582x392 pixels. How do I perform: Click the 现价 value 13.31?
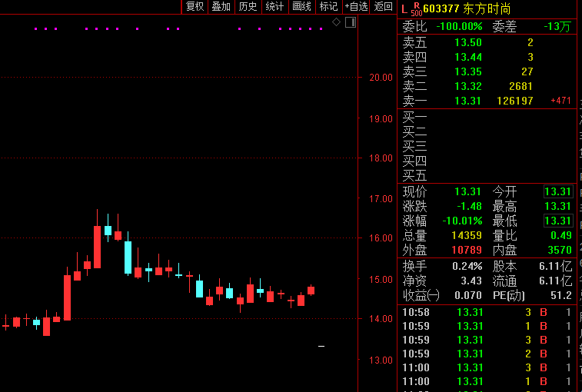pos(468,191)
